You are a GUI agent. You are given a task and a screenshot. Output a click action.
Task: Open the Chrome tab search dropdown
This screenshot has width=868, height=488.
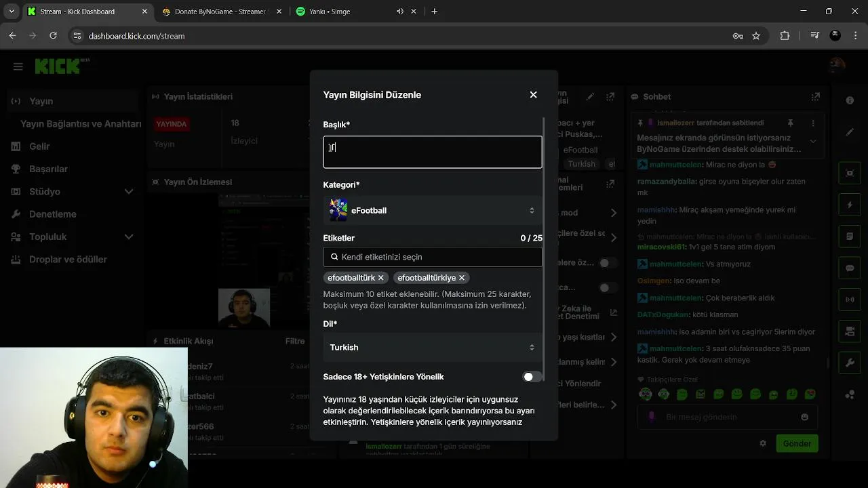tap(12, 12)
